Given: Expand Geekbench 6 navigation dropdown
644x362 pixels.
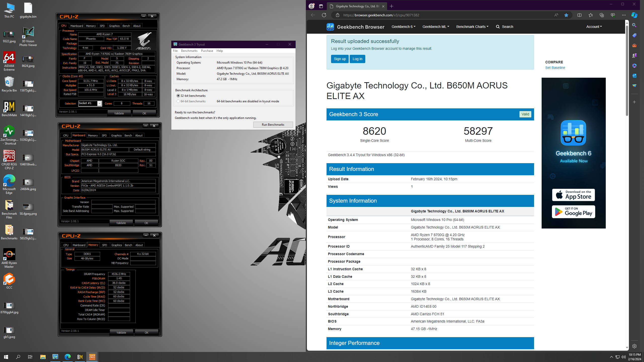Looking at the screenshot, I should (403, 27).
